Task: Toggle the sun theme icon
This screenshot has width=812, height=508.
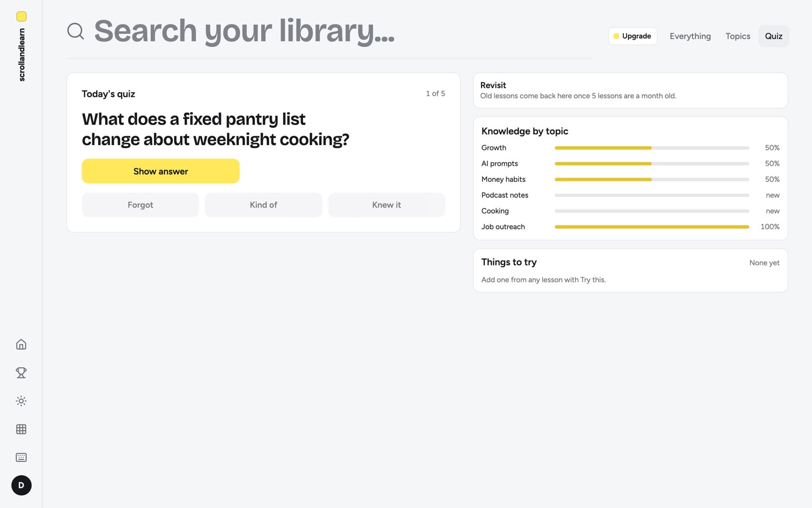Action: [21, 401]
